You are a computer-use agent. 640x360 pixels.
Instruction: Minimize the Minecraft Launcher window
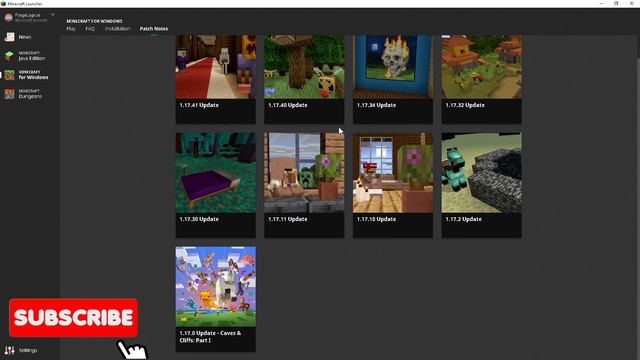tap(601, 3)
